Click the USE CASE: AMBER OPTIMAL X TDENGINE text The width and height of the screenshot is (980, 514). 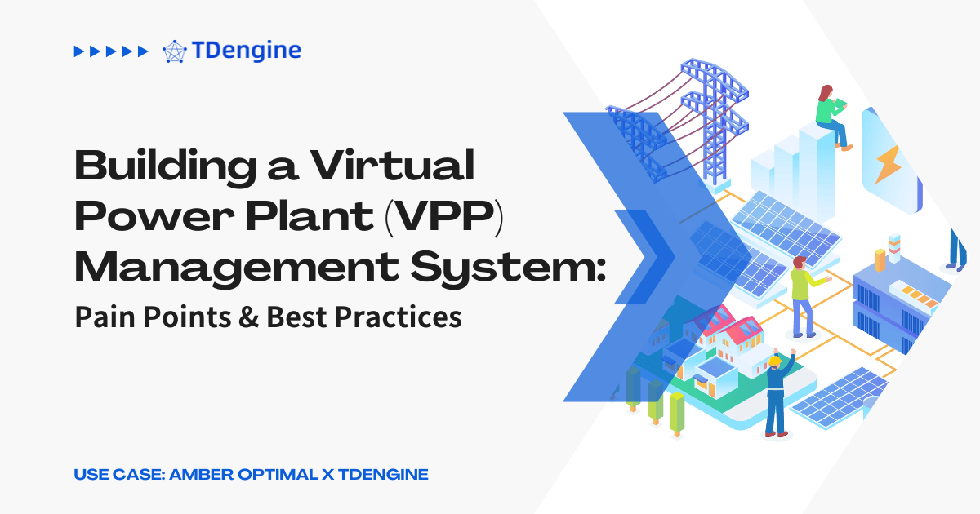point(252,474)
